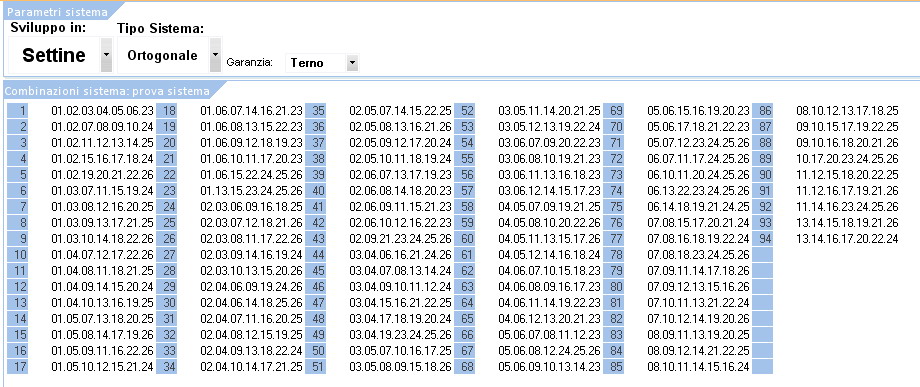Viewport: 920px width, 387px height.
Task: Select combination 04.06.12.13.20.21.23
Action: [550, 319]
